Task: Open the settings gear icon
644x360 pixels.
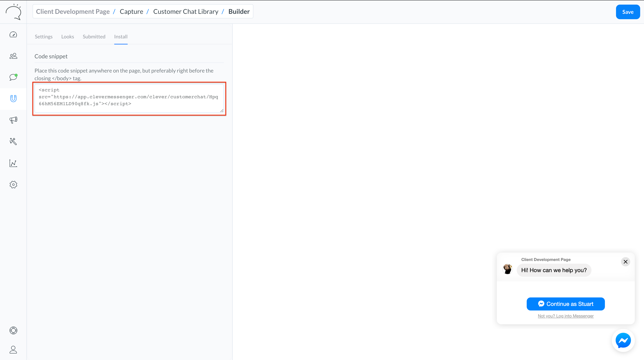Action: coord(13,185)
